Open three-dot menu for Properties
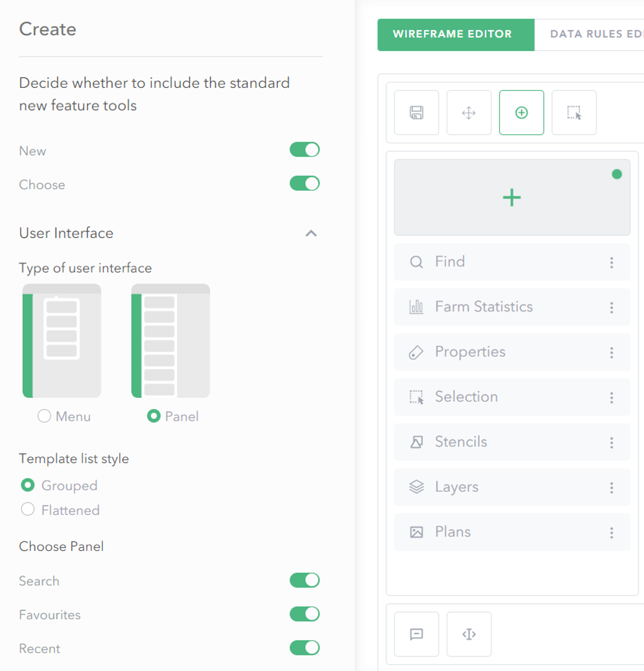Screen dimensions: 644x671 (x=611, y=353)
